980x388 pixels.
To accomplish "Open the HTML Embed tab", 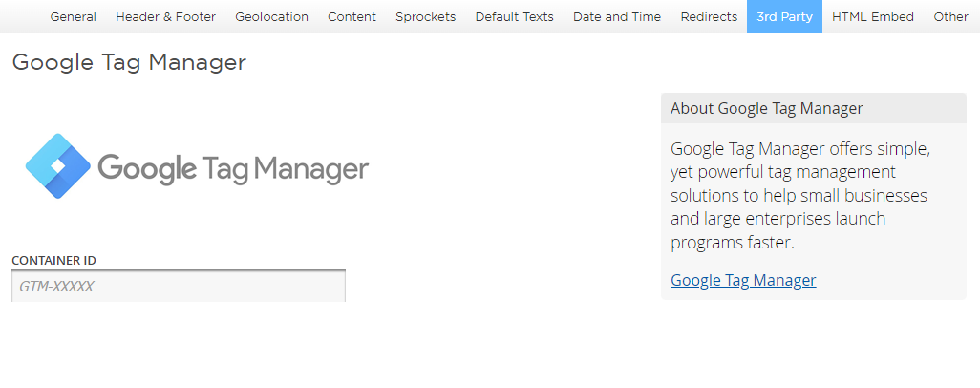I will pos(873,17).
